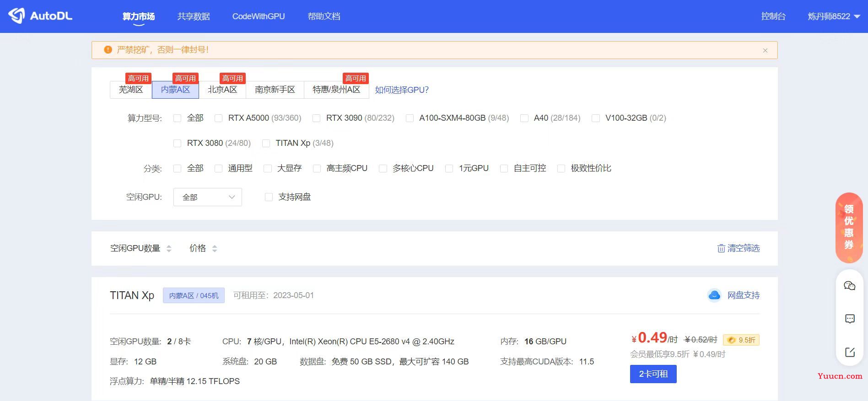868x401 pixels.
Task: Open the CodeWithGPU nav item
Action: [x=259, y=16]
